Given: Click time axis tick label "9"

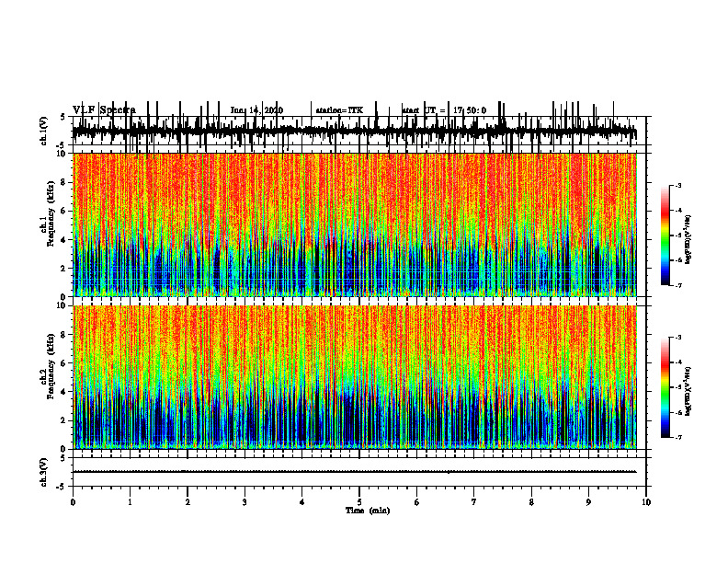Looking at the screenshot, I should (588, 502).
